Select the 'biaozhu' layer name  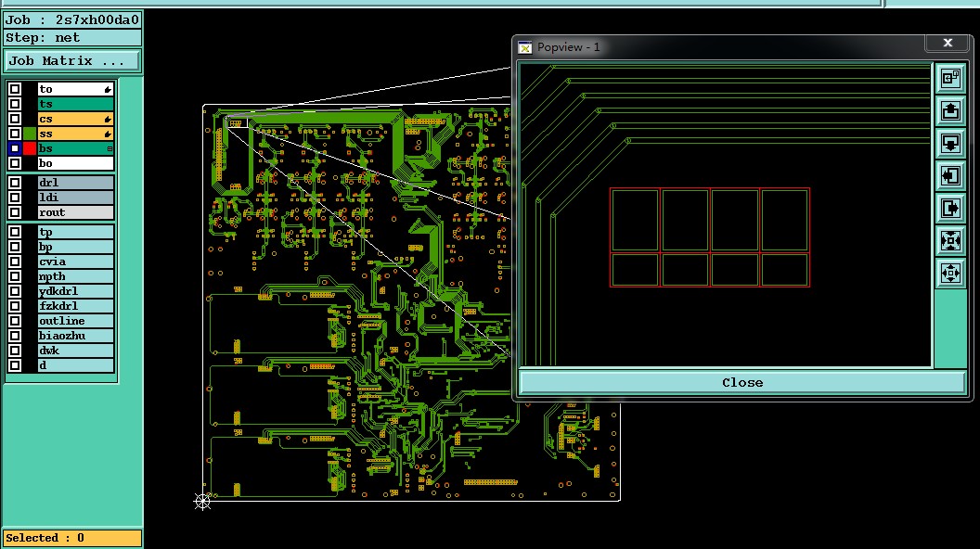point(75,336)
